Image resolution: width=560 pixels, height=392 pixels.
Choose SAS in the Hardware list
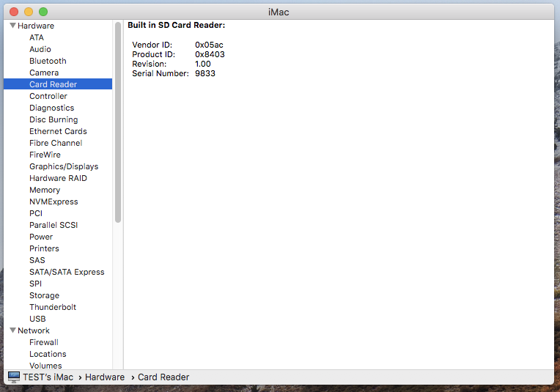37,260
